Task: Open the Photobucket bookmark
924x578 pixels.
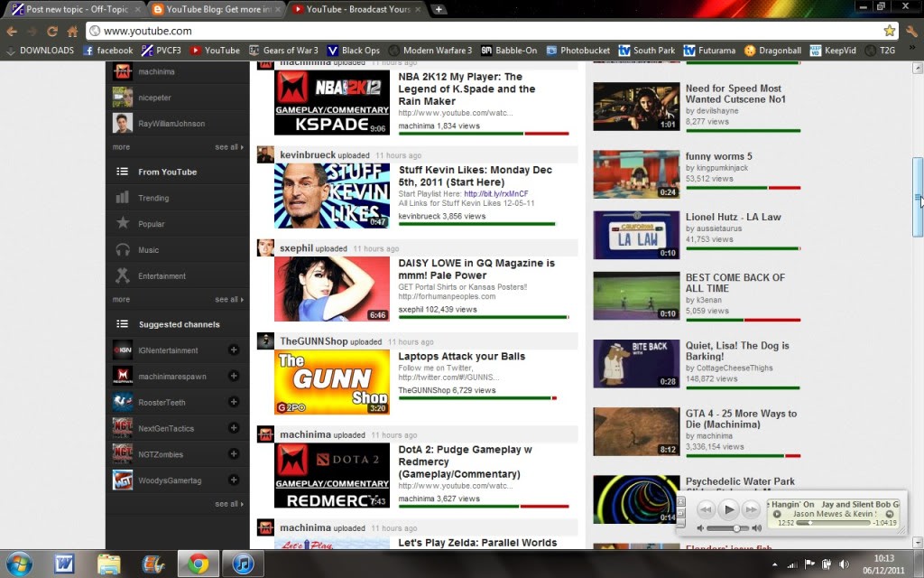Action: pos(577,51)
